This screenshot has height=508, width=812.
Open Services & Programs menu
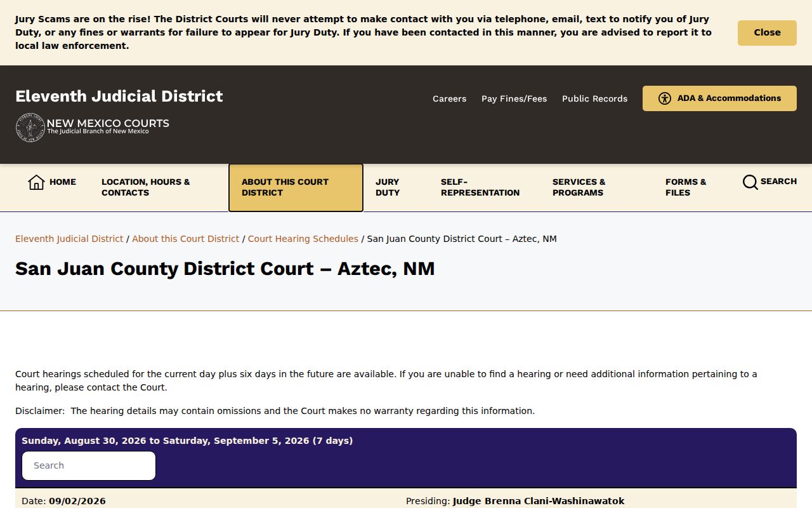click(579, 187)
